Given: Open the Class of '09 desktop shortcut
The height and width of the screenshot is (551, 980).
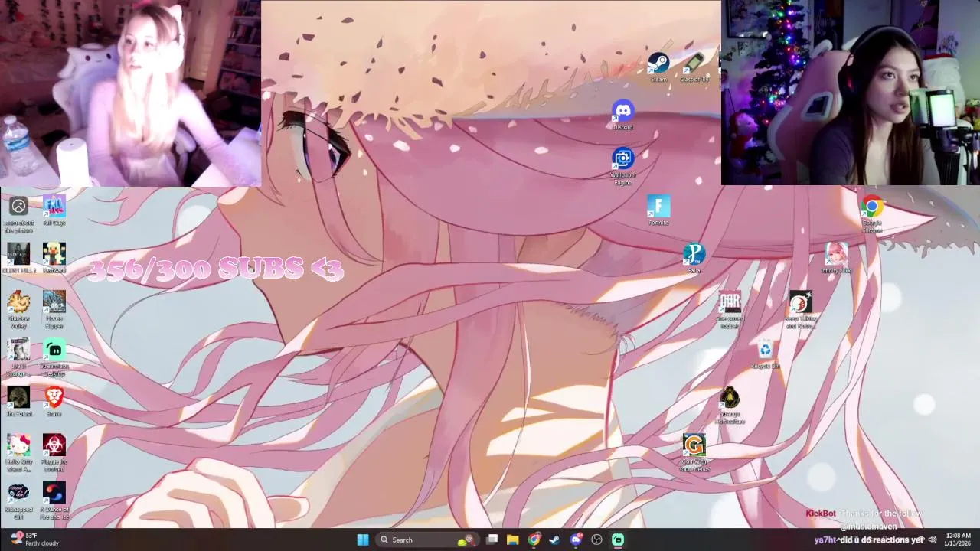Looking at the screenshot, I should tap(694, 67).
